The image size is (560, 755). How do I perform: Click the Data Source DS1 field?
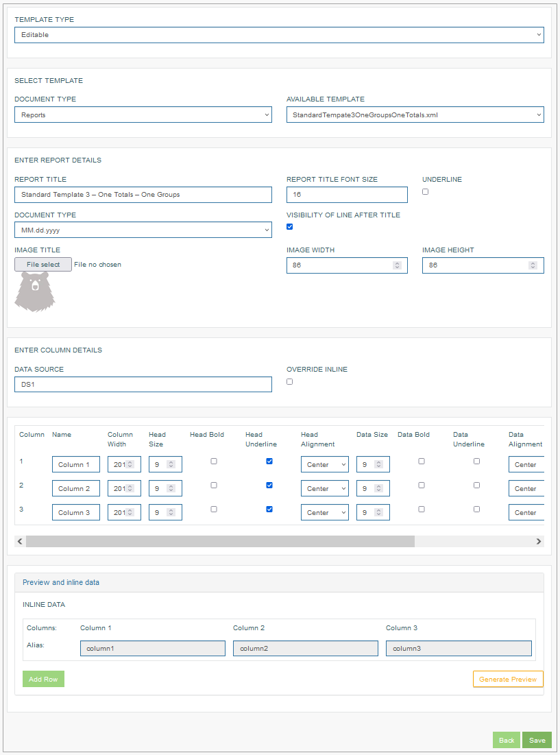(143, 385)
